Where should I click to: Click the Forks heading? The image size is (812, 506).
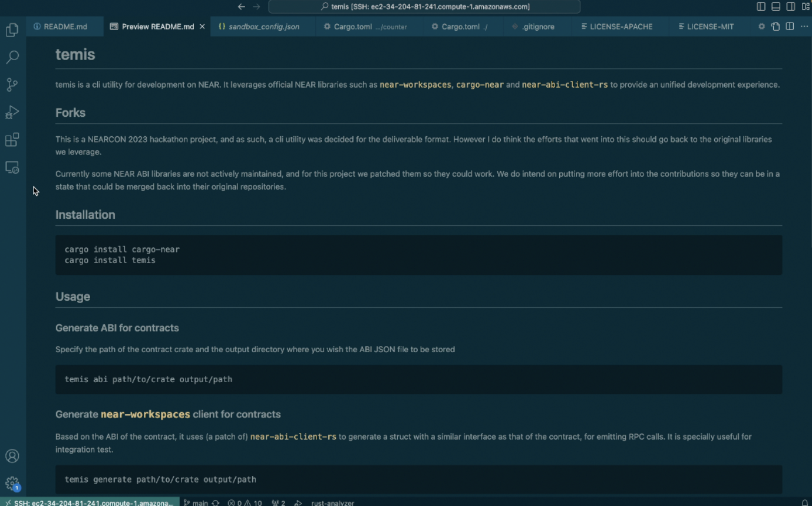[x=70, y=113]
